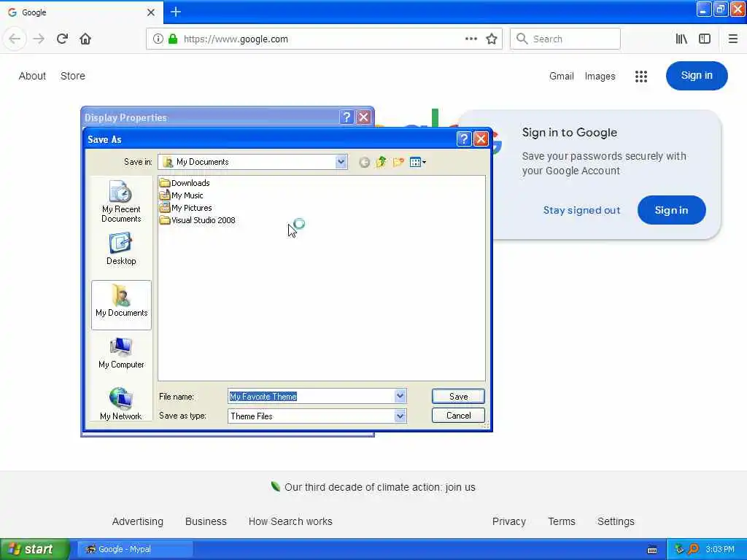Open the Business footer link
This screenshot has height=560, width=747.
206,521
